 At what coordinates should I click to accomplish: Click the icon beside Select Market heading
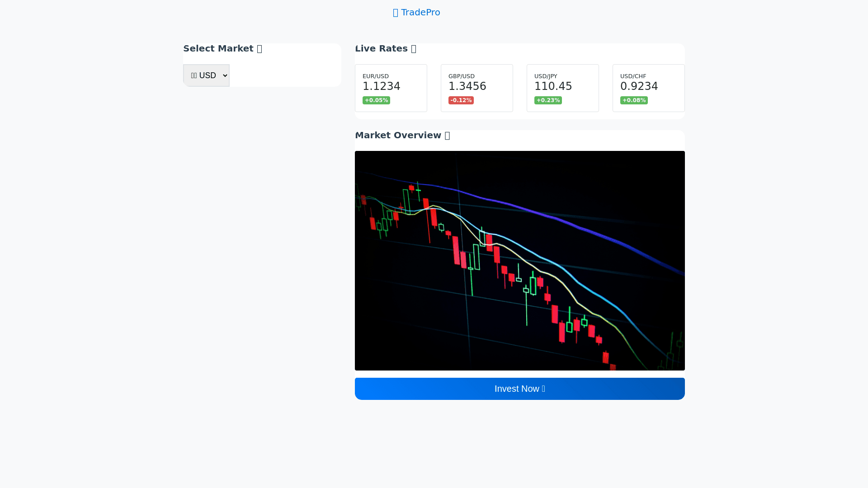coord(259,49)
